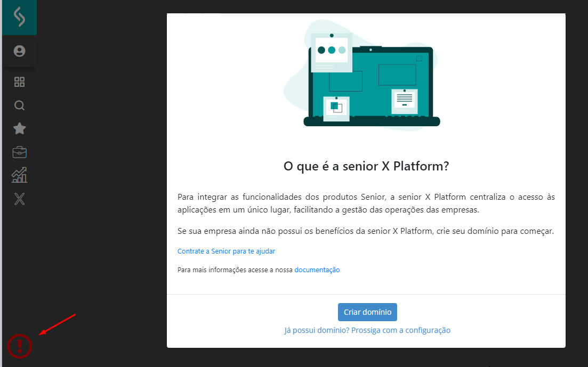Click the search magnifier icon
588x367 pixels.
click(20, 105)
